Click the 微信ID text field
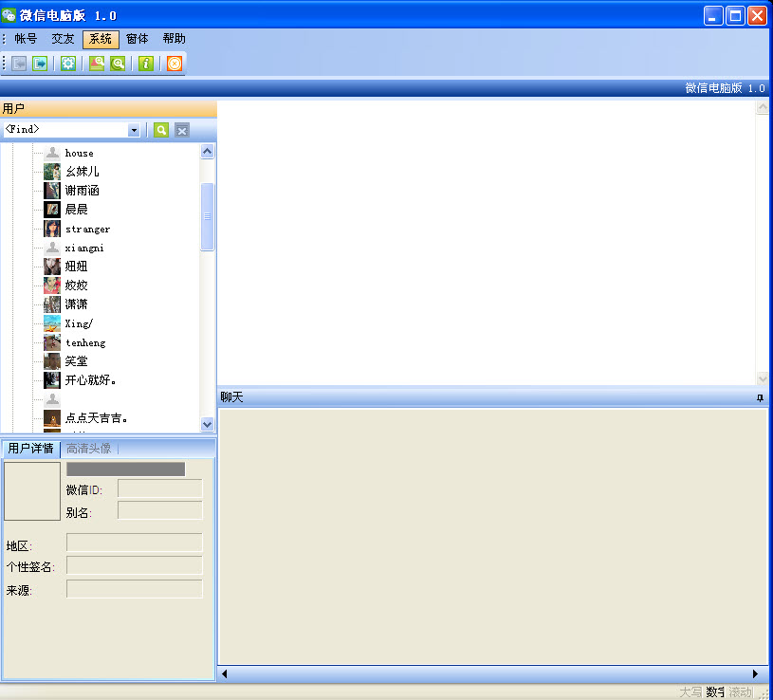 pos(159,488)
